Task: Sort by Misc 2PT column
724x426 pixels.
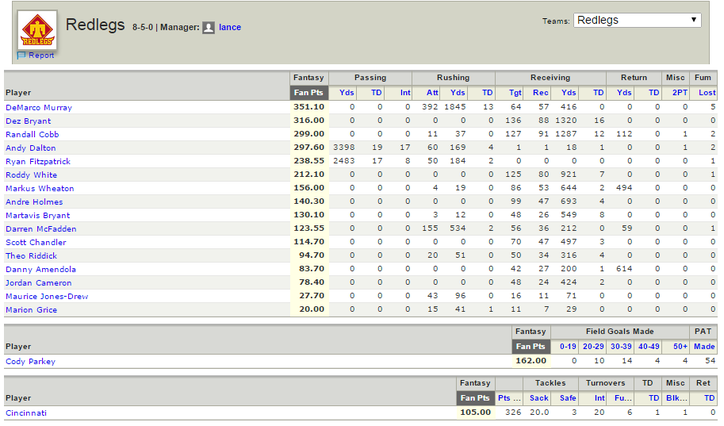Action: pos(680,93)
